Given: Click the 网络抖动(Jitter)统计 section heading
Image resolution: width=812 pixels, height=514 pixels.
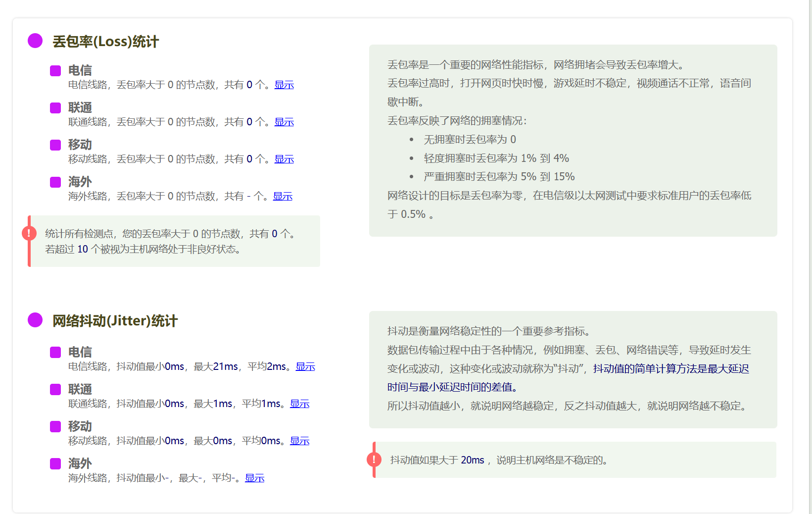Looking at the screenshot, I should click(115, 321).
